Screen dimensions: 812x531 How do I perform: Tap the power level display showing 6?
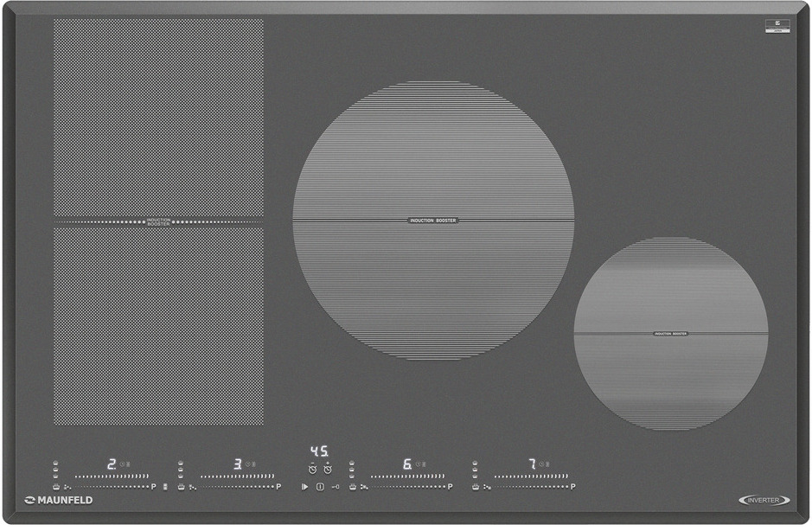click(407, 464)
